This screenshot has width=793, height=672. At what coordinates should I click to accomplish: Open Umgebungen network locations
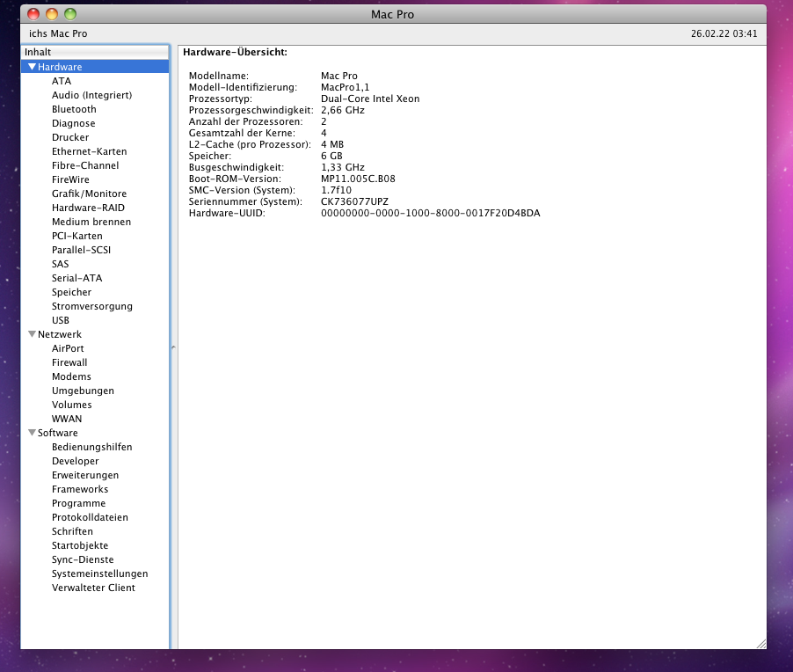pyautogui.click(x=83, y=391)
